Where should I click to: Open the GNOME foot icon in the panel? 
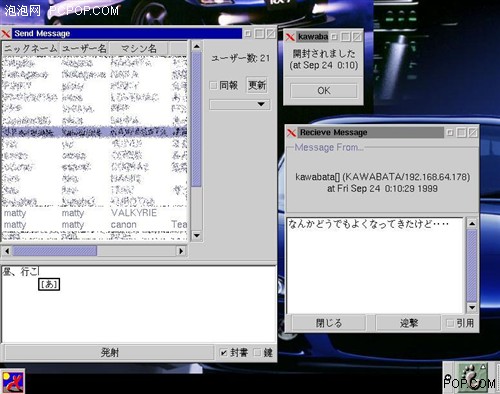[x=473, y=377]
